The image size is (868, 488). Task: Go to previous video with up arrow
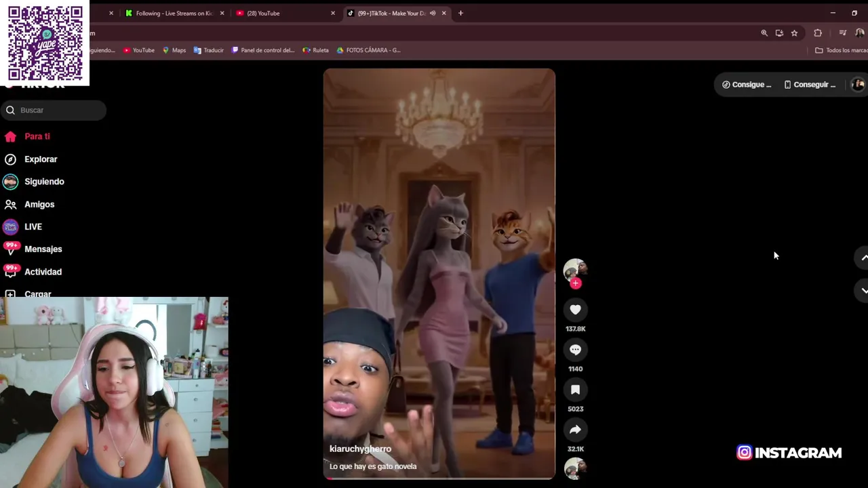coord(864,258)
